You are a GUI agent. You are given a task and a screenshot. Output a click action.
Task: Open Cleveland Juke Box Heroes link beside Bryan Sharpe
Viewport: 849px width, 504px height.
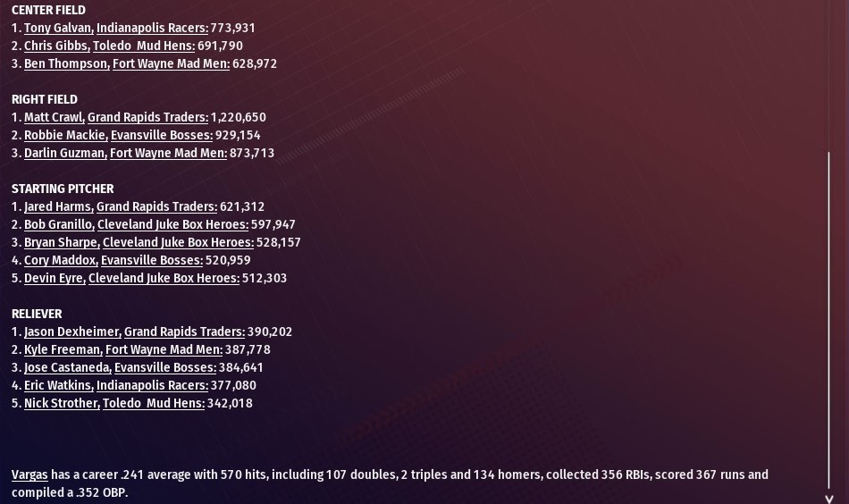tap(178, 242)
